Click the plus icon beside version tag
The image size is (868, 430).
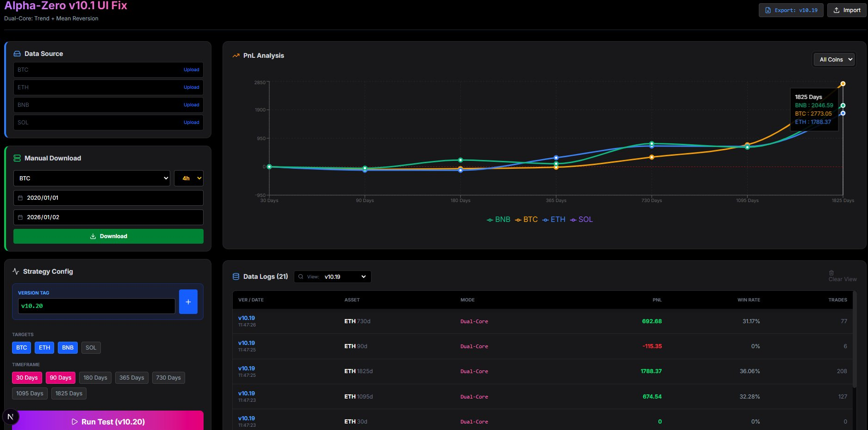pyautogui.click(x=188, y=302)
